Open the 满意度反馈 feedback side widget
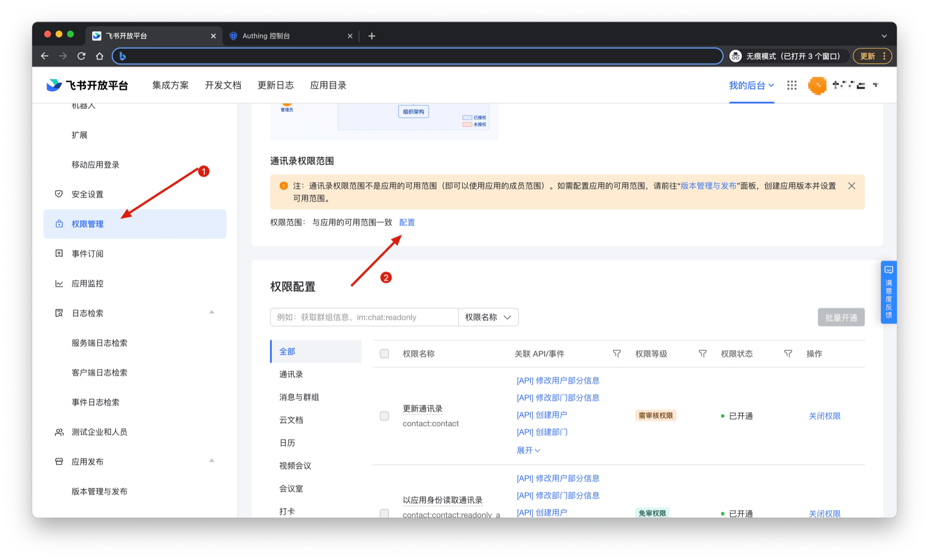Screen dimensions: 929x560 point(888,293)
